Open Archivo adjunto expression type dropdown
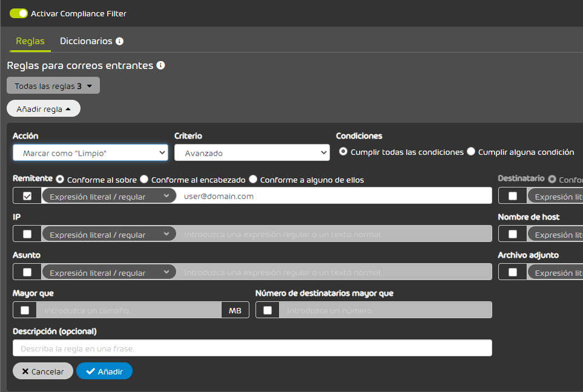Image resolution: width=583 pixels, height=392 pixels. 556,272
